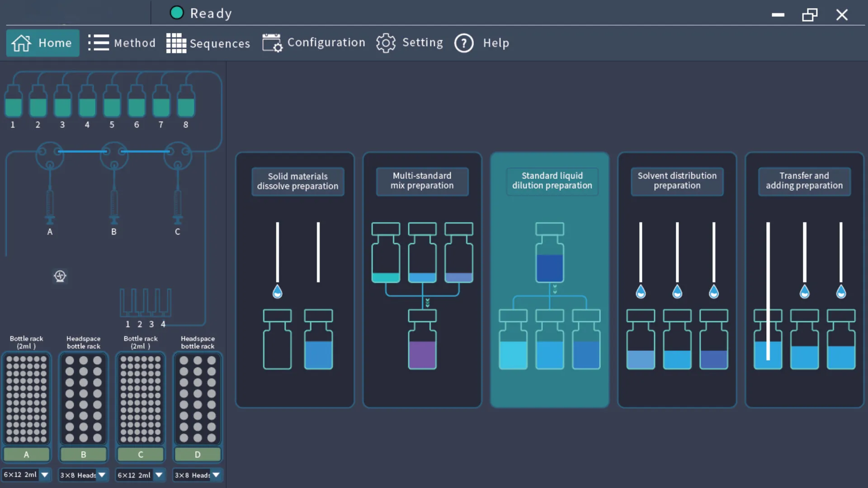The height and width of the screenshot is (488, 868).
Task: Select solvent bottle 3
Action: (62, 102)
